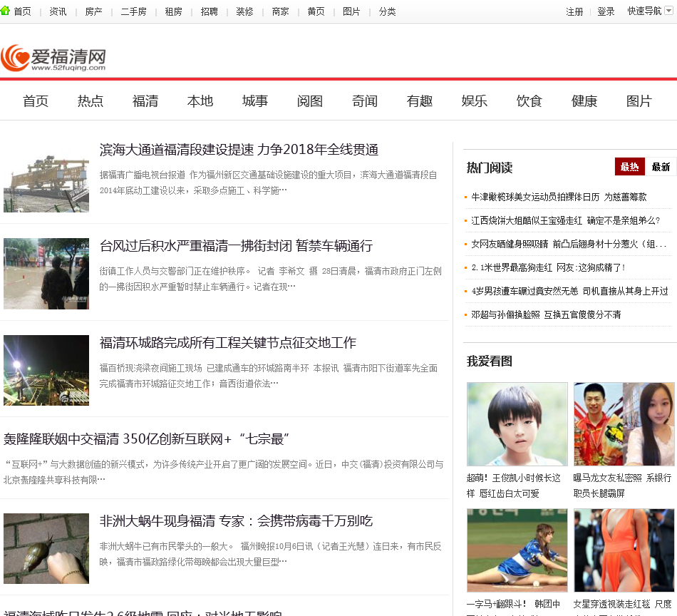Image resolution: width=677 pixels, height=616 pixels.
Task: Select 饮食 in the main navigation
Action: point(529,101)
